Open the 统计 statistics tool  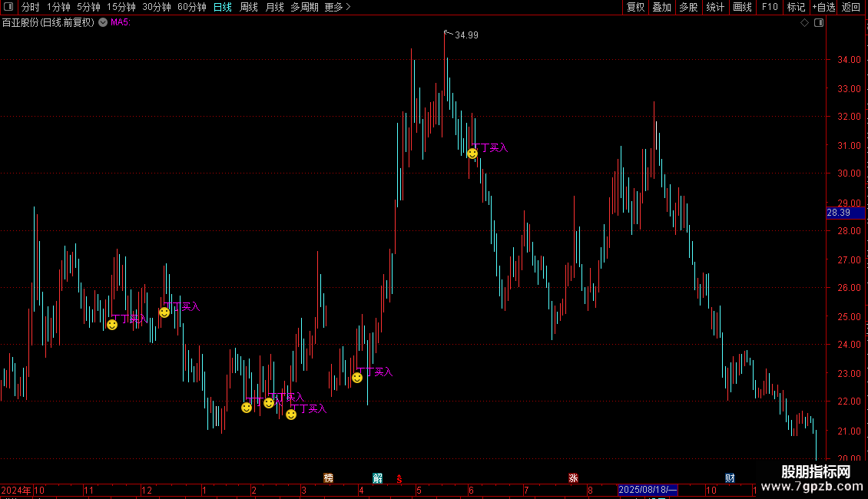[x=715, y=7]
